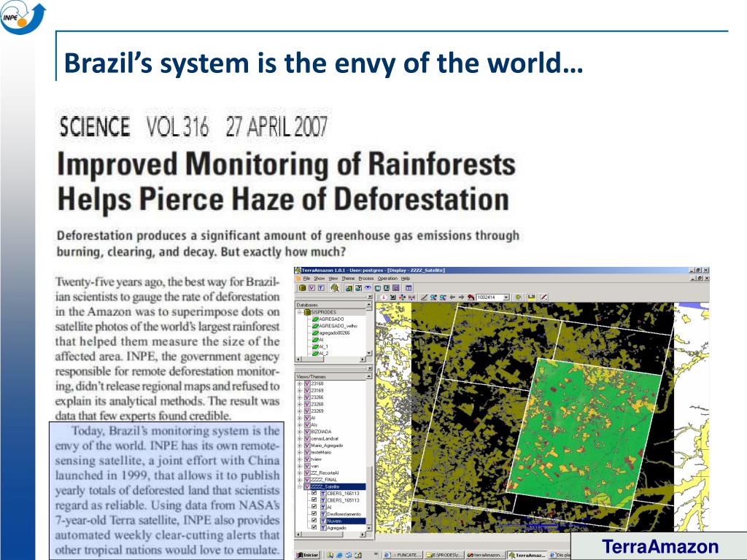Open the File menu
Image resolution: width=747 pixels, height=560 pixels.
tap(307, 278)
